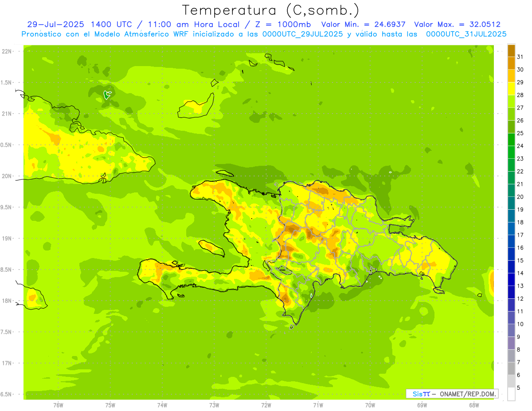Click the legend value "12"
Viewport: 532px width, 411px height.
520,299
